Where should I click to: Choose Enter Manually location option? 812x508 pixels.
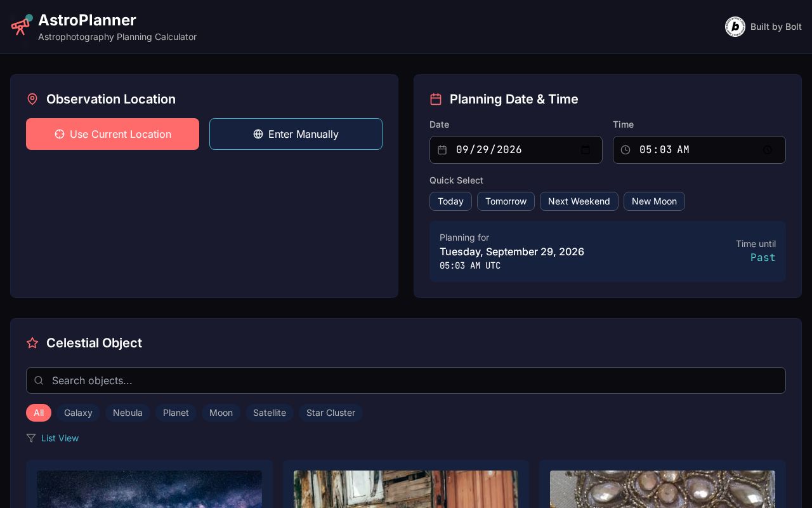tap(296, 134)
